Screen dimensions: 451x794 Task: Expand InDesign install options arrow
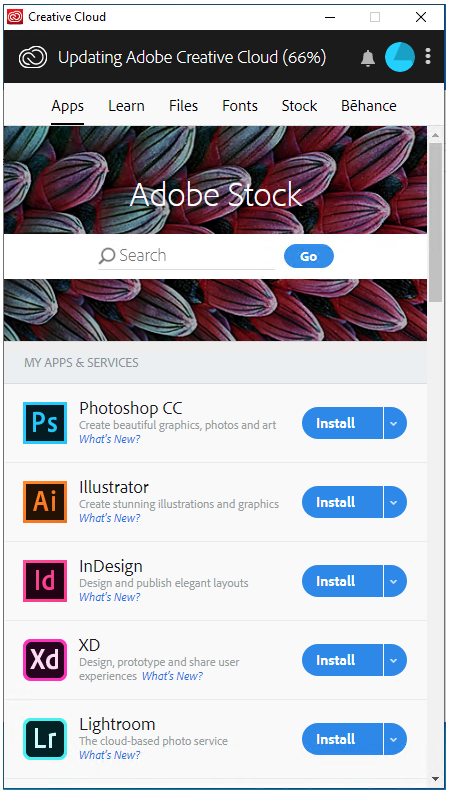pyautogui.click(x=395, y=581)
